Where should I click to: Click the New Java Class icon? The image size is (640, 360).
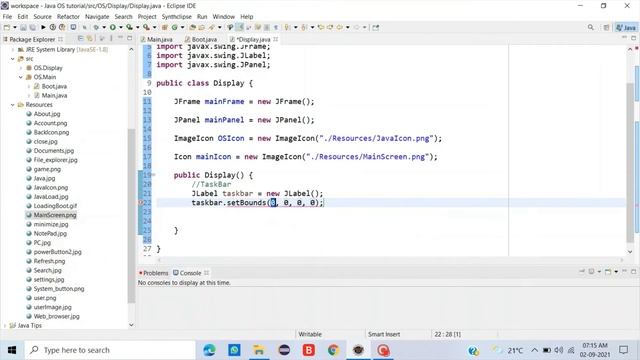coord(175,27)
